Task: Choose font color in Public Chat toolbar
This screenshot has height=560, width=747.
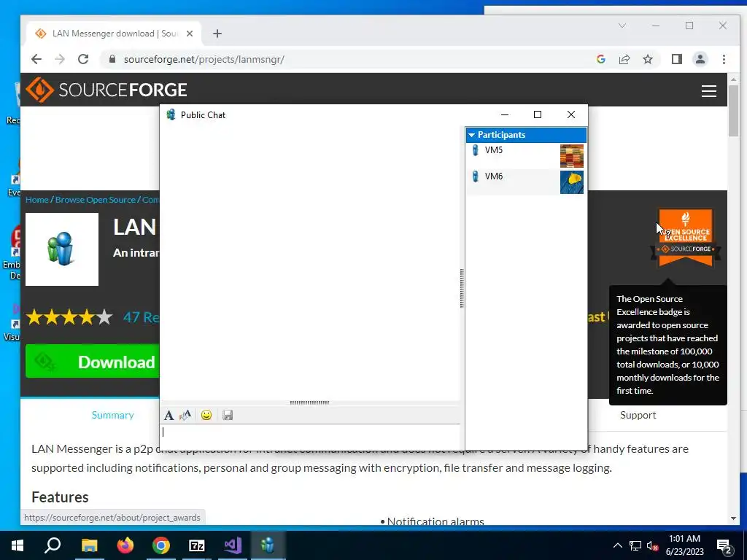Action: pyautogui.click(x=185, y=415)
